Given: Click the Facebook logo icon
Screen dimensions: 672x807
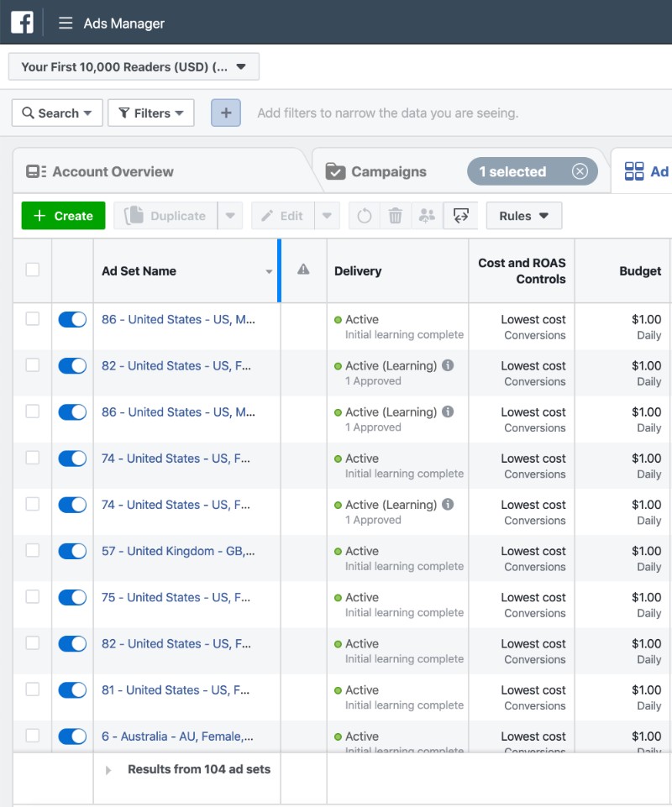Looking at the screenshot, I should point(22,23).
